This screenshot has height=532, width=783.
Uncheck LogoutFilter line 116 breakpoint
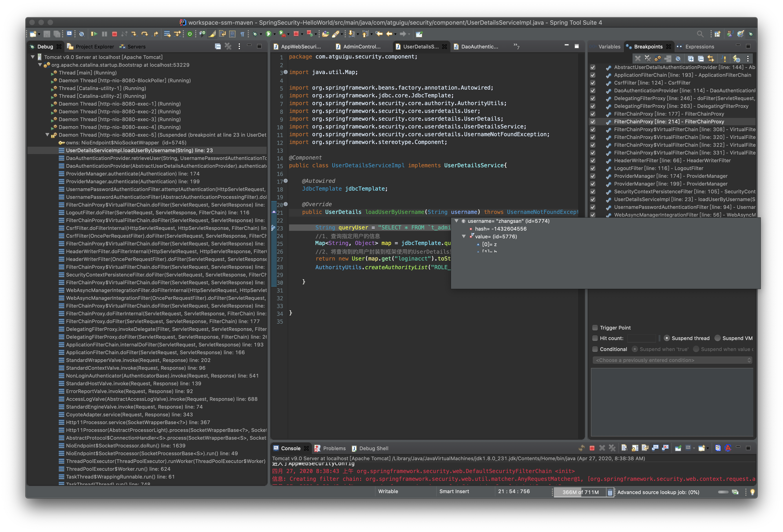tap(593, 168)
